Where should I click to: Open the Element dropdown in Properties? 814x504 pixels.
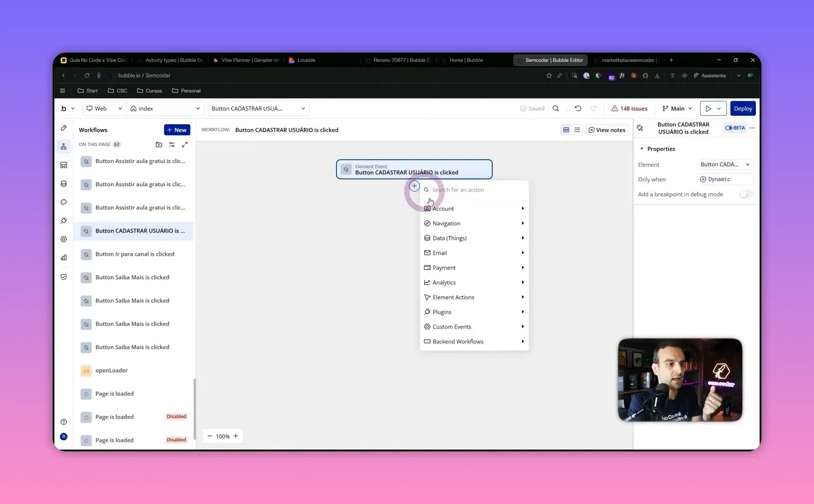724,164
